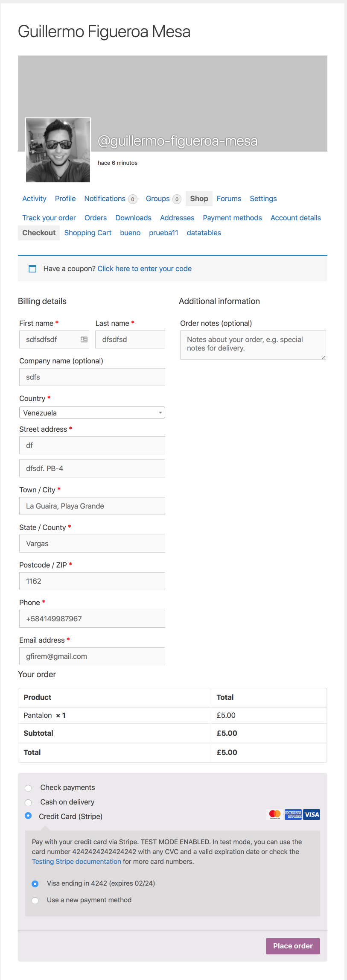The height and width of the screenshot is (980, 347).
Task: Click the Groups count badge
Action: tap(177, 199)
